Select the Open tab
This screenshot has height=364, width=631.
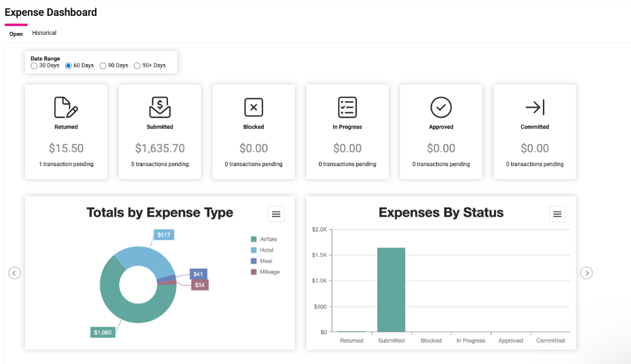pyautogui.click(x=16, y=34)
